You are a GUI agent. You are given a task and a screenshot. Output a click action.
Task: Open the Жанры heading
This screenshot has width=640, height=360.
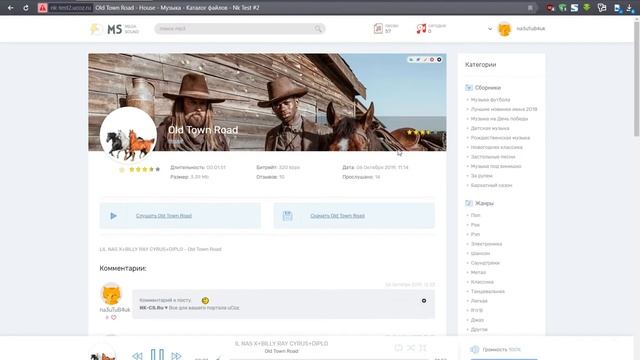tap(484, 203)
